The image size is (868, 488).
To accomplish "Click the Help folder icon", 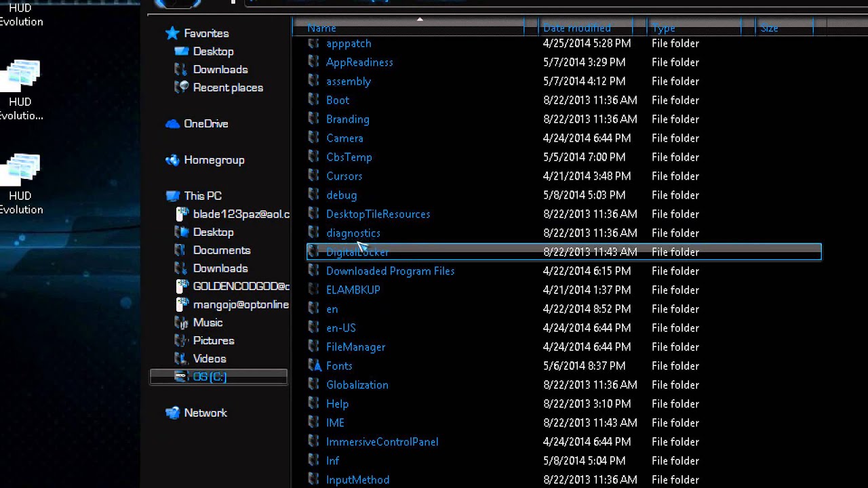I will coord(314,403).
